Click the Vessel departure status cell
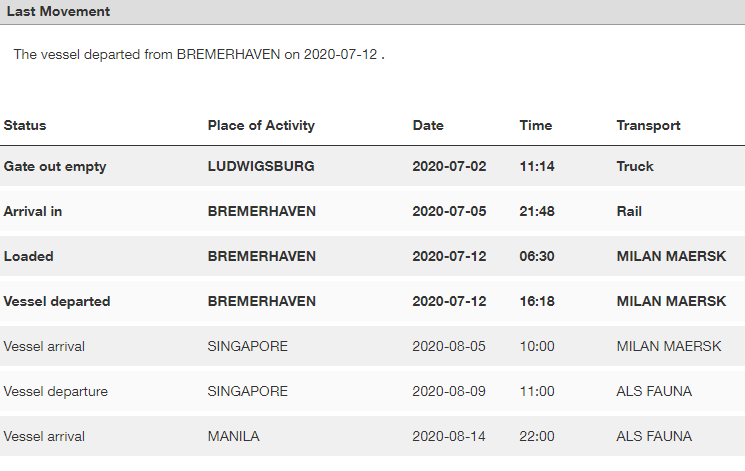The width and height of the screenshot is (745, 471). [x=56, y=391]
